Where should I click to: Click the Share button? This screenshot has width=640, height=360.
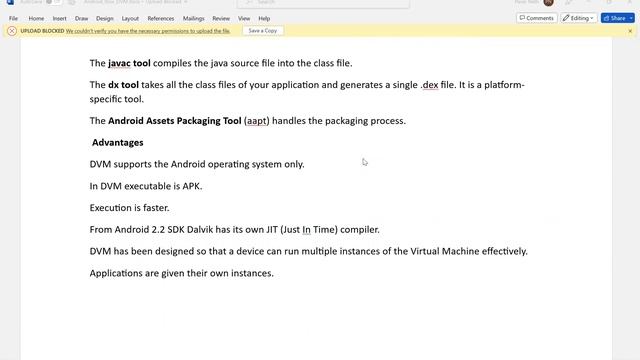[615, 18]
